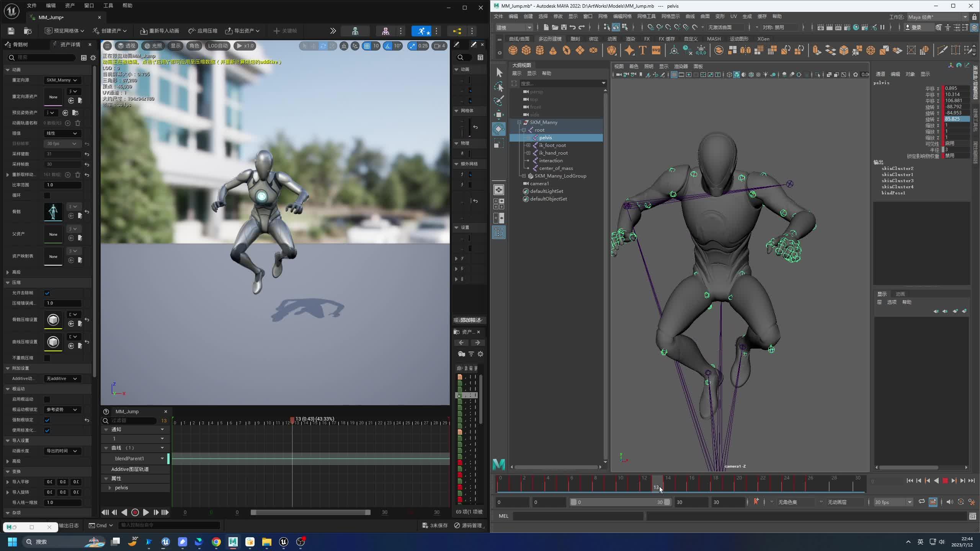Collapse the root node in Maya outliner
The width and height of the screenshot is (980, 551).
tap(524, 130)
